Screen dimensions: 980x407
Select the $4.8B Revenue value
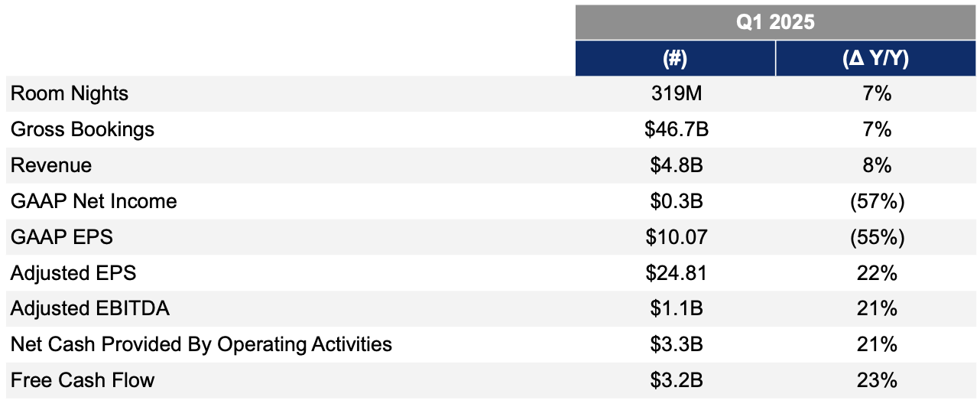[676, 165]
